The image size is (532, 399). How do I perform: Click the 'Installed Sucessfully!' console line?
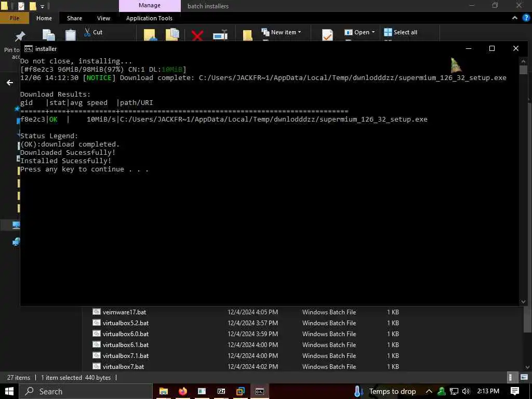[65, 161]
